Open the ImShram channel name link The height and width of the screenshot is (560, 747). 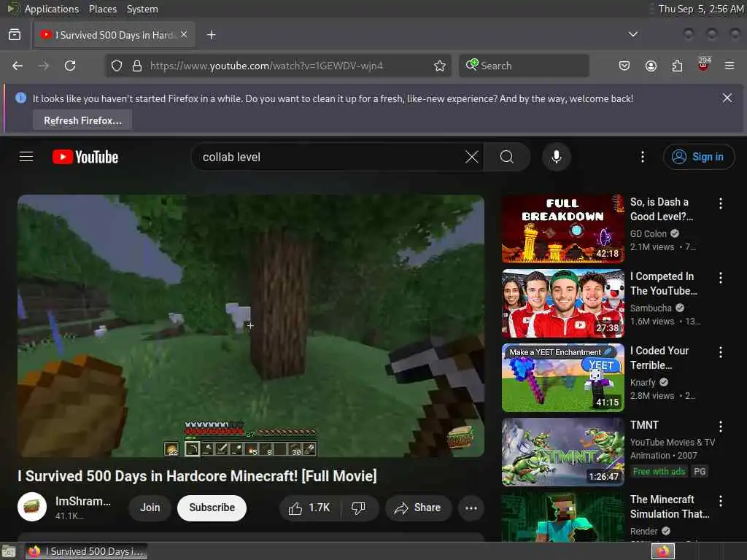83,501
